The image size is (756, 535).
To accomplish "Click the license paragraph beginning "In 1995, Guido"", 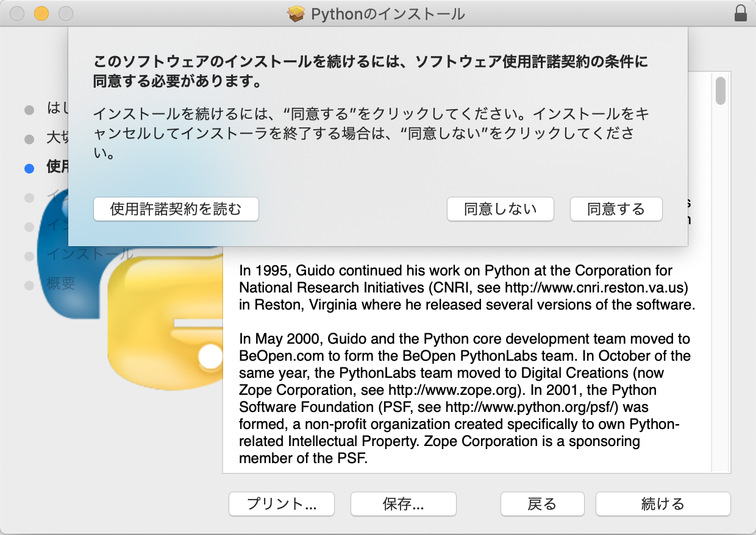I will (x=467, y=288).
